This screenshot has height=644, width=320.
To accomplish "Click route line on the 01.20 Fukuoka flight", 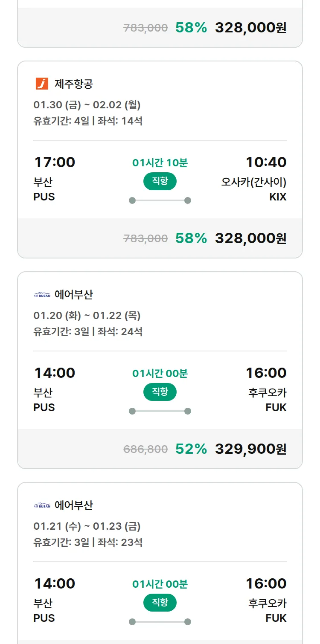I will click(x=160, y=411).
